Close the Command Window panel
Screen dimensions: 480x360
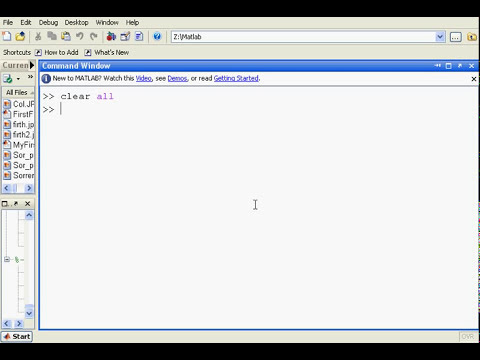click(471, 66)
